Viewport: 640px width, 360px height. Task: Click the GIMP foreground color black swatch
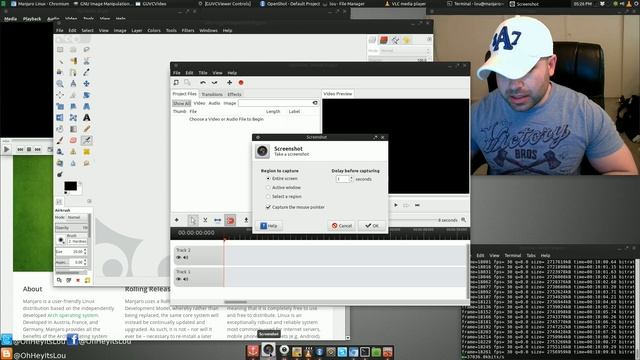coord(70,186)
